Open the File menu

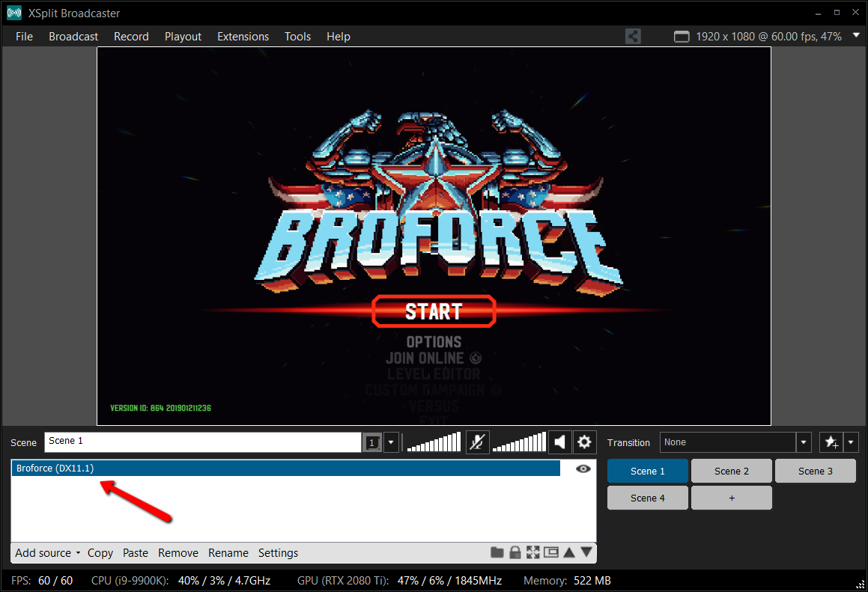pos(25,37)
